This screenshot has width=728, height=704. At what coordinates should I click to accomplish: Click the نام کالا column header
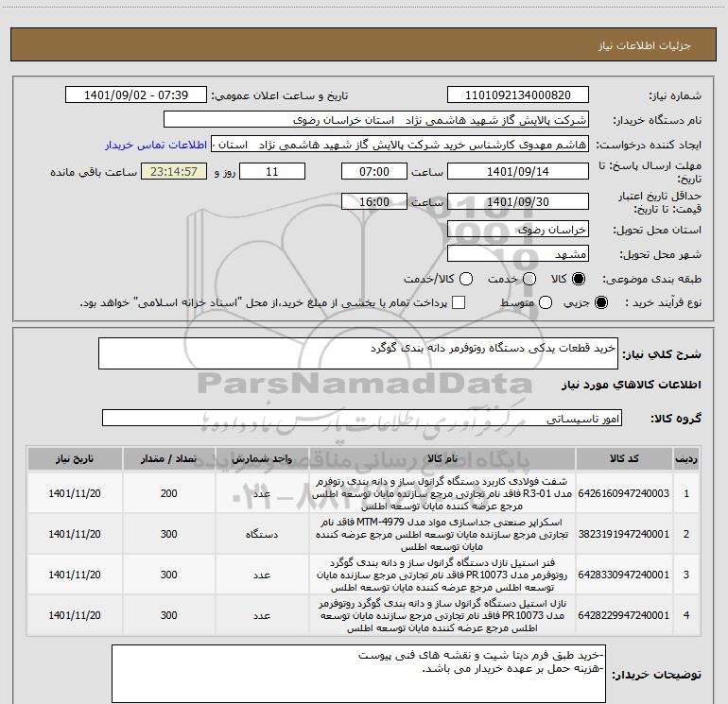(x=442, y=459)
